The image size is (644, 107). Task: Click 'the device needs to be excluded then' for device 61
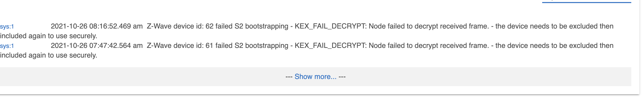[554, 46]
